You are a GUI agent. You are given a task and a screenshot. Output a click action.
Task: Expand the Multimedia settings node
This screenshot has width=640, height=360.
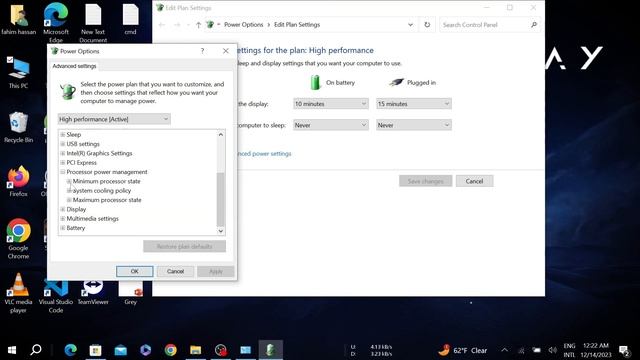63,218
